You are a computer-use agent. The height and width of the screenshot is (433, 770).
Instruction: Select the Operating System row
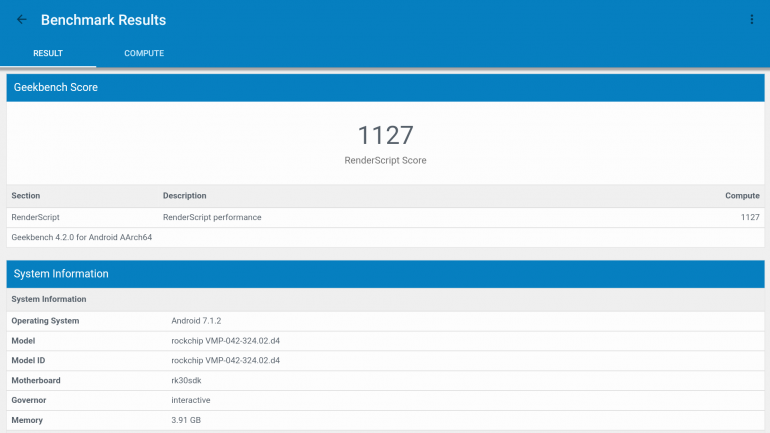pos(385,321)
